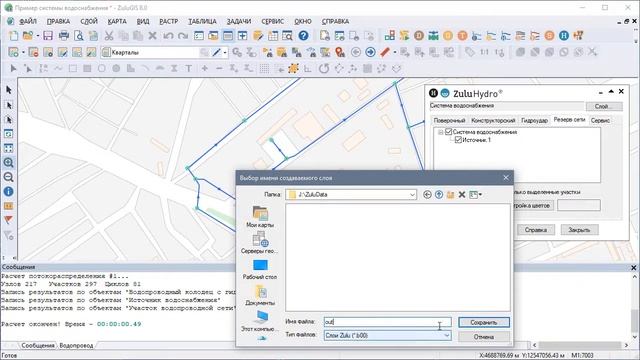Open the ЗАДАЧИ menu
The image size is (640, 360).
[x=239, y=21]
